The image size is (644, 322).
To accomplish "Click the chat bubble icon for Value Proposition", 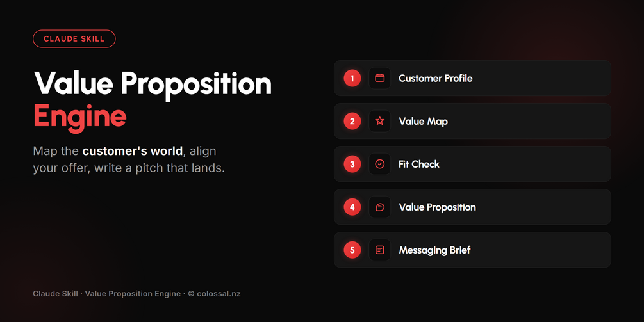I will coord(379,207).
